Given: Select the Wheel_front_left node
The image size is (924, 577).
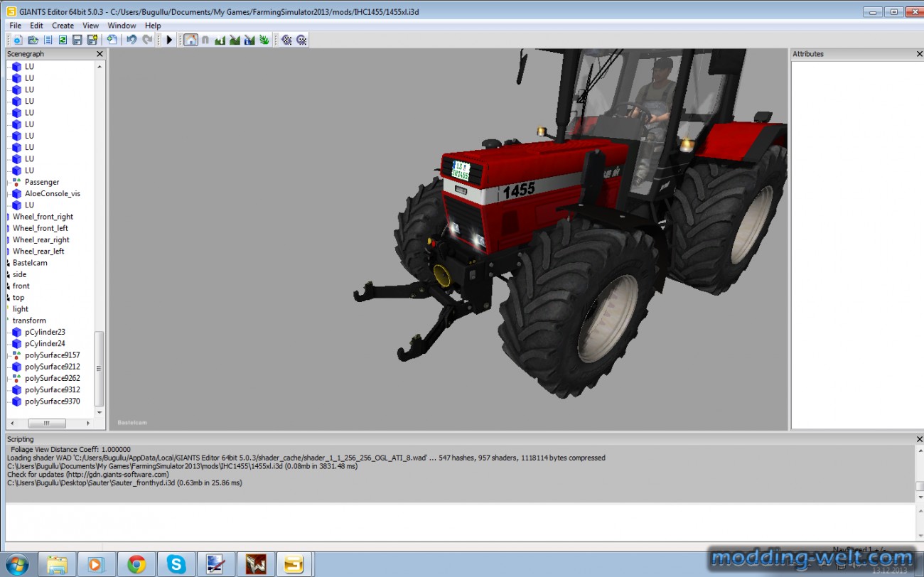Looking at the screenshot, I should pos(40,228).
